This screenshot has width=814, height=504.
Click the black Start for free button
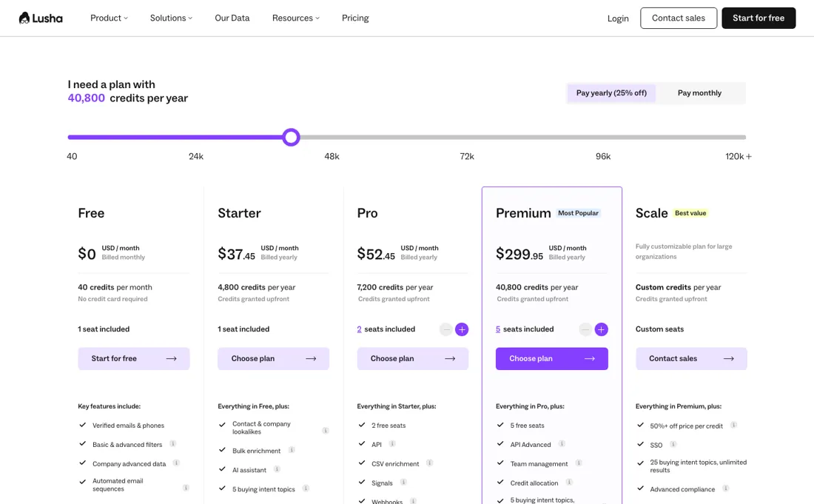tap(758, 19)
